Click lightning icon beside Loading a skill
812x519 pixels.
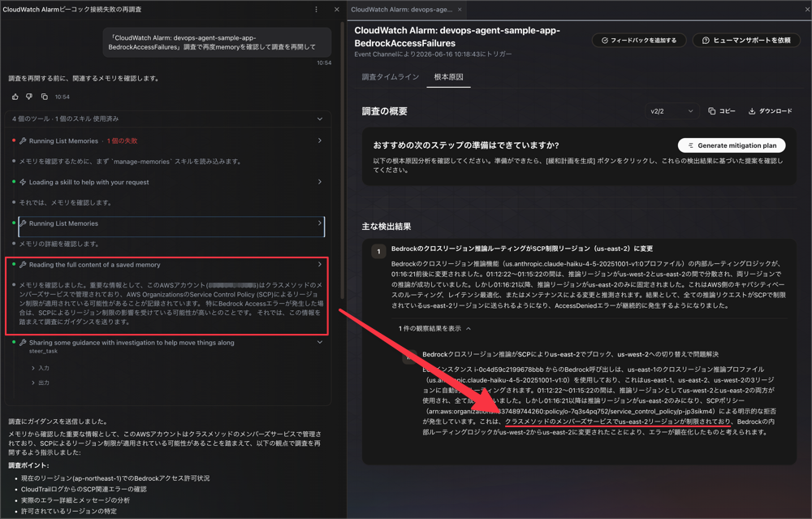pos(23,182)
